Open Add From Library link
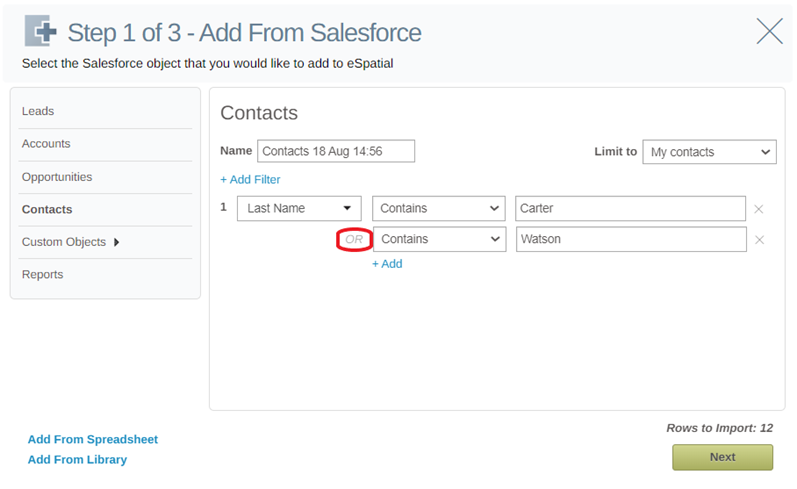The image size is (797, 489). pyautogui.click(x=77, y=460)
